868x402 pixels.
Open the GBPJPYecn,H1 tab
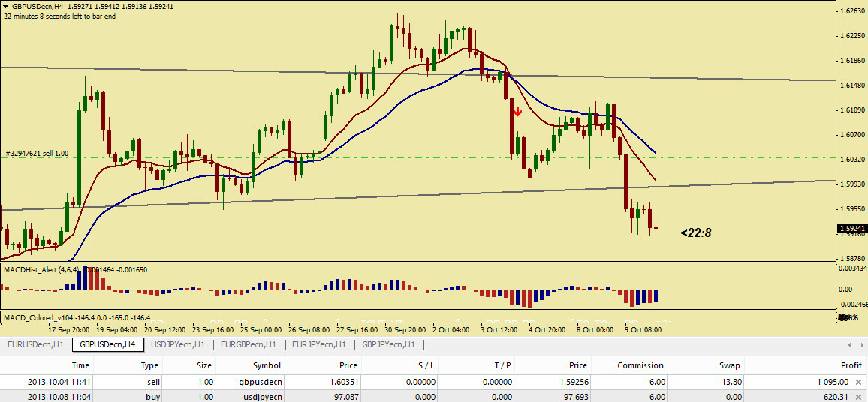[388, 344]
